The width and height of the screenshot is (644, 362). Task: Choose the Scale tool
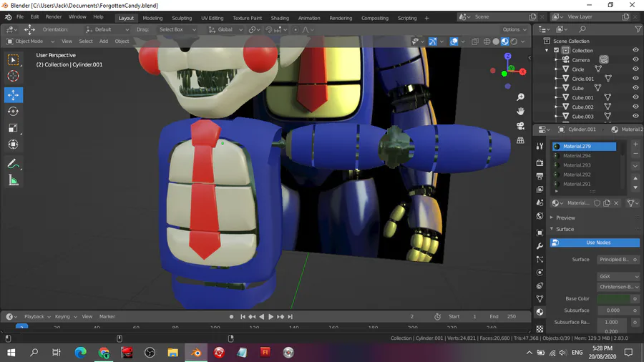(x=13, y=128)
